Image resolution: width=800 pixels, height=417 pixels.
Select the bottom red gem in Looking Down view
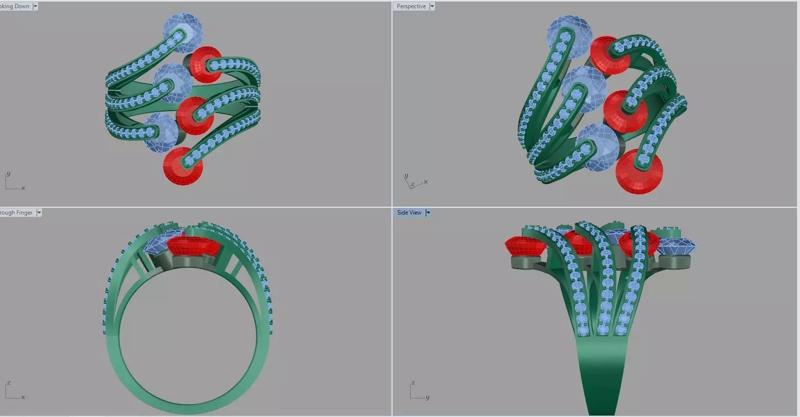(x=181, y=166)
